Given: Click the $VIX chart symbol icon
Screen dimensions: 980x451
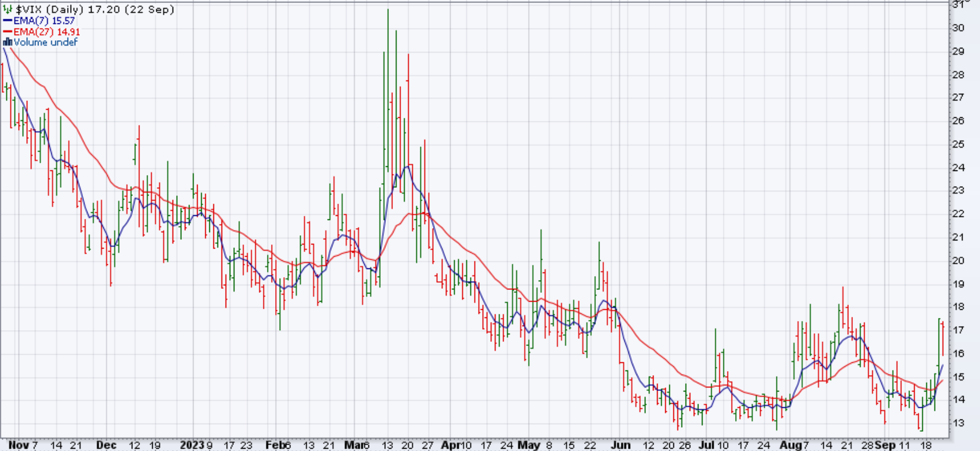Looking at the screenshot, I should coord(8,10).
